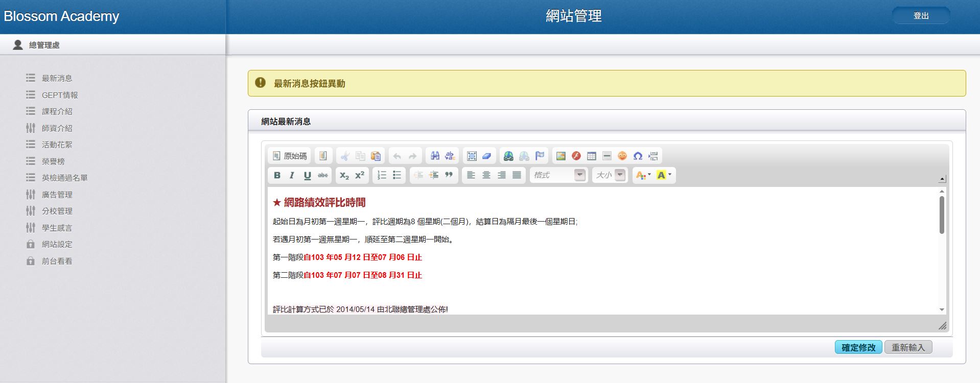Click the editor resize grip handle
This screenshot has width=980, height=383.
942,325
